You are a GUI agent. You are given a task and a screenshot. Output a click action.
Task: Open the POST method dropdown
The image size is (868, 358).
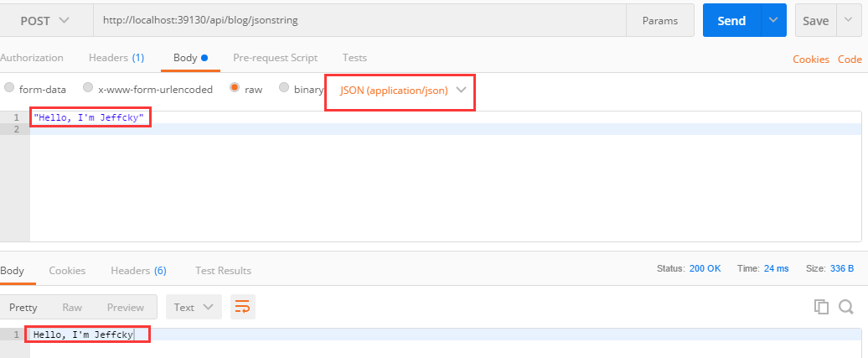coord(45,21)
